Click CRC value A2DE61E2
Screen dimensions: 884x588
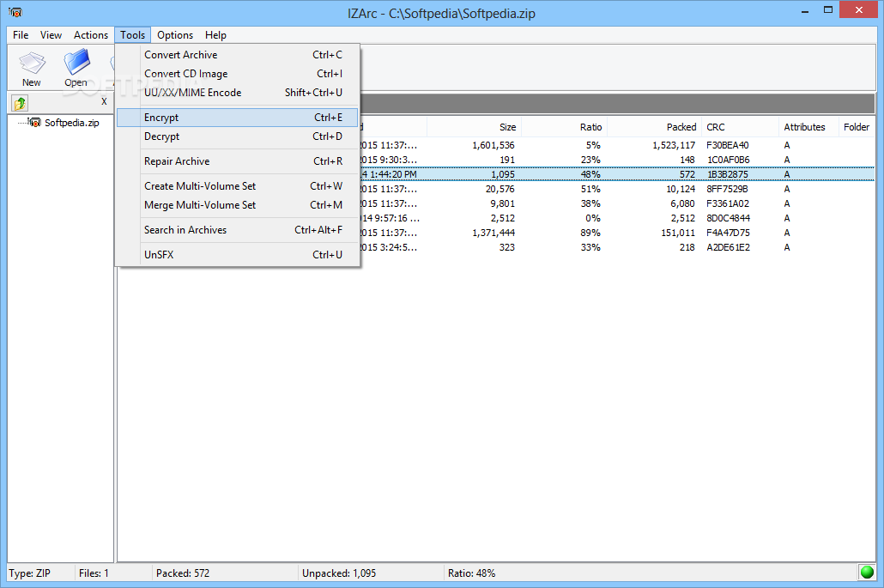pos(729,247)
